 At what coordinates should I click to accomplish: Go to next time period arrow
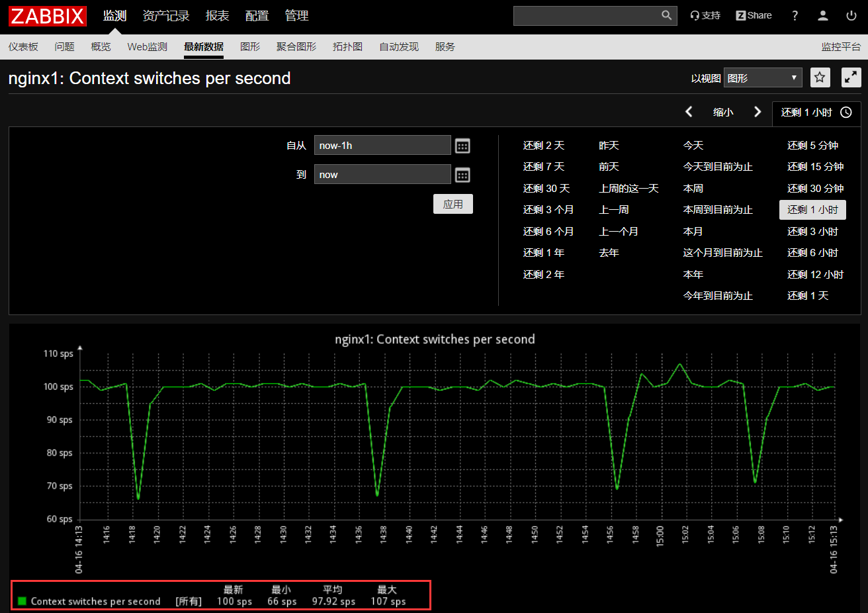(758, 112)
